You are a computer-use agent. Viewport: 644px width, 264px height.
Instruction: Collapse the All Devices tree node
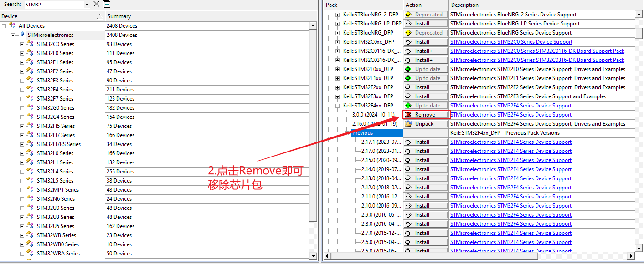pos(4,26)
